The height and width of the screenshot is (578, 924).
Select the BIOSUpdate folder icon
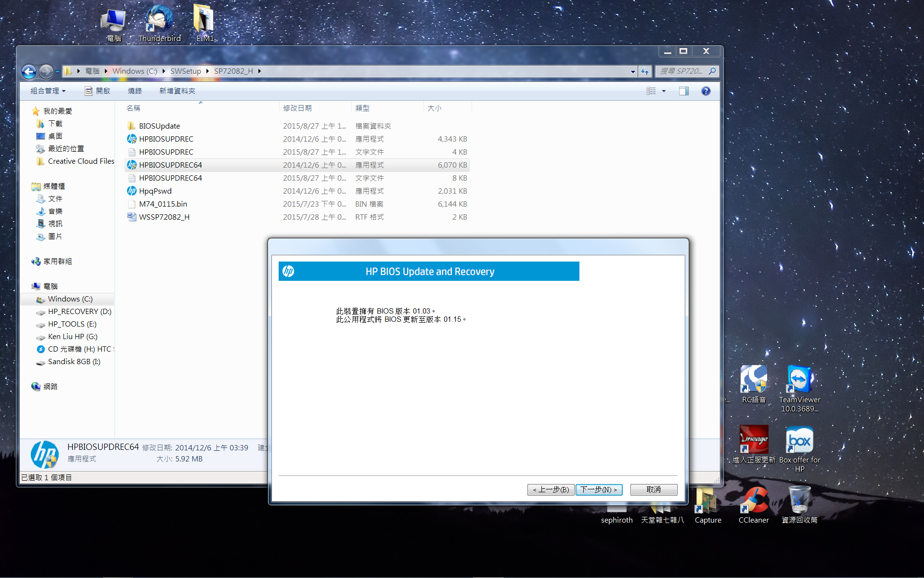(x=131, y=126)
